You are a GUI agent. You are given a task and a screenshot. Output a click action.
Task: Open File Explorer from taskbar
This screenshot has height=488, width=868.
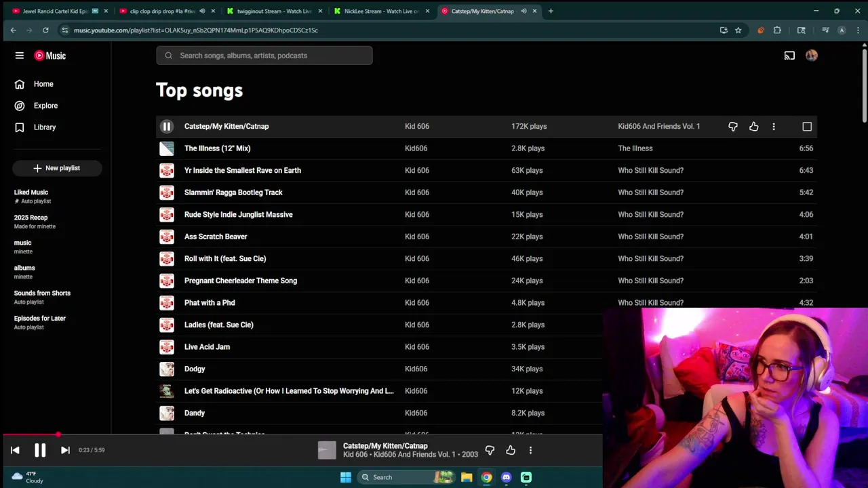(x=467, y=477)
